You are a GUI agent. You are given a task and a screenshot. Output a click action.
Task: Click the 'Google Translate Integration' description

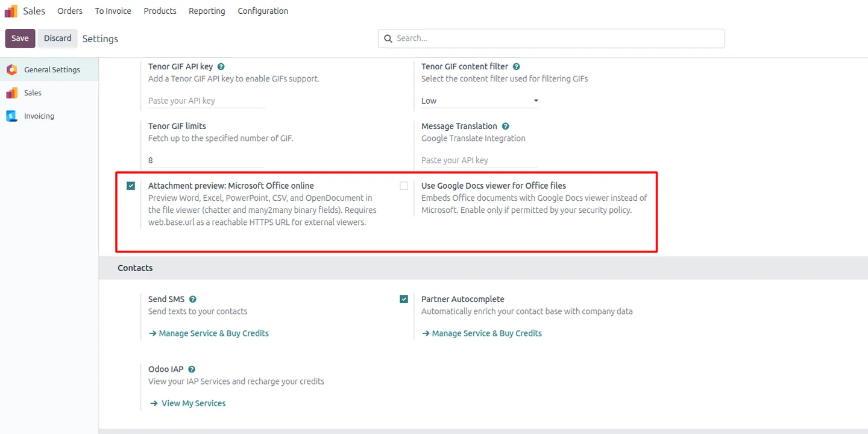click(473, 139)
